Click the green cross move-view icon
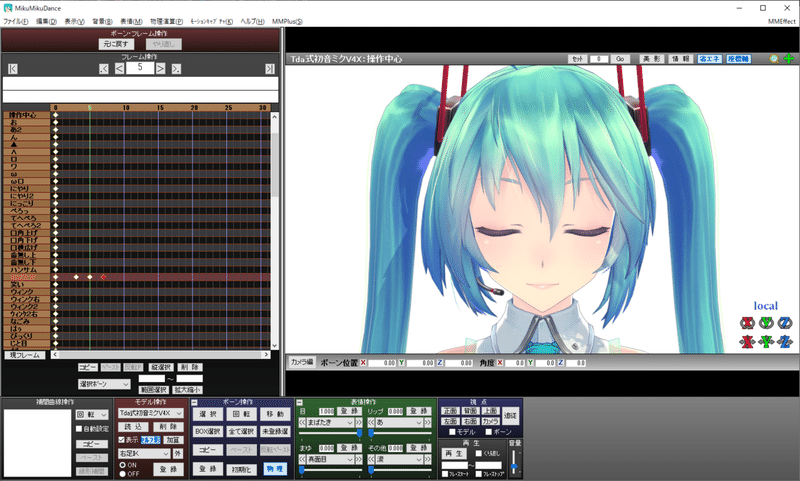 coord(789,59)
